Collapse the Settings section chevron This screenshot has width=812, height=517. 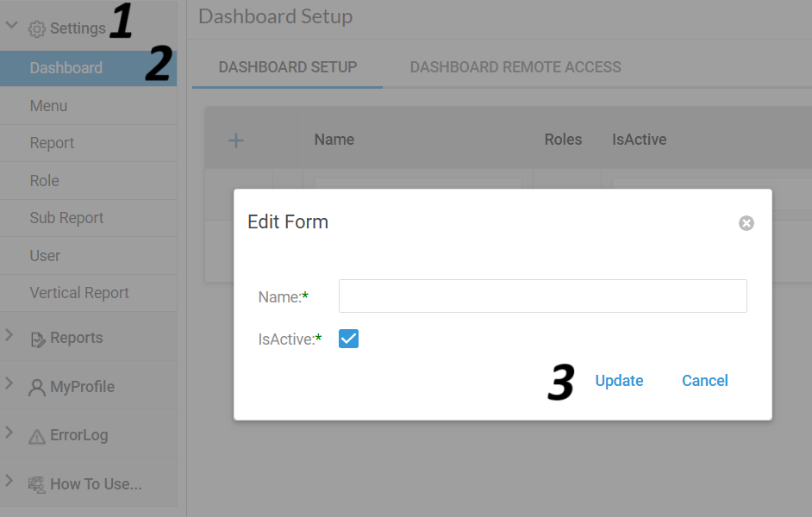pos(11,25)
